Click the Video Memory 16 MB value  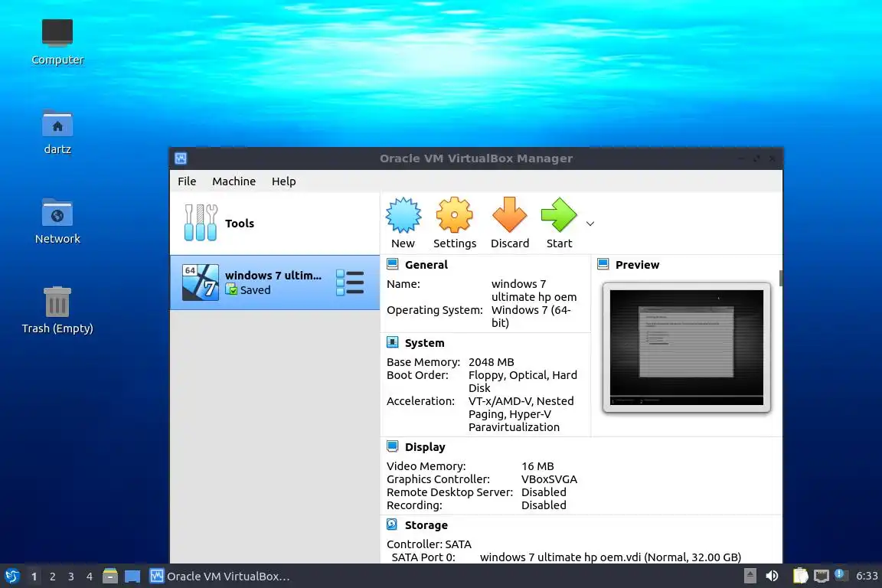(x=537, y=466)
